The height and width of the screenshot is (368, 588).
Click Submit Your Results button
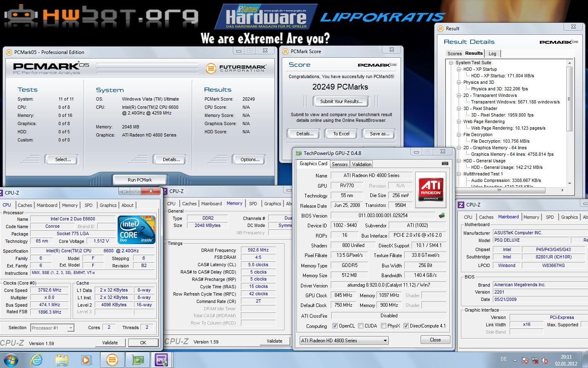341,101
